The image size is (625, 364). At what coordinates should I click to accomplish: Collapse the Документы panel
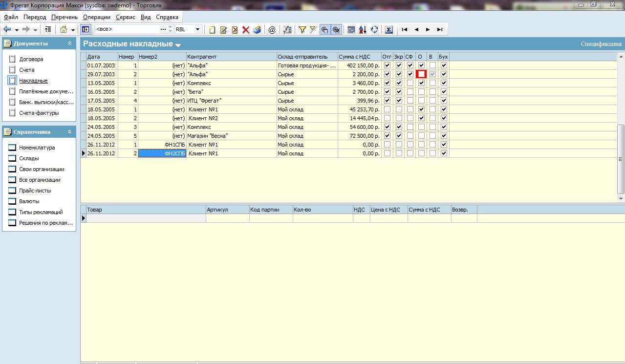coord(69,43)
